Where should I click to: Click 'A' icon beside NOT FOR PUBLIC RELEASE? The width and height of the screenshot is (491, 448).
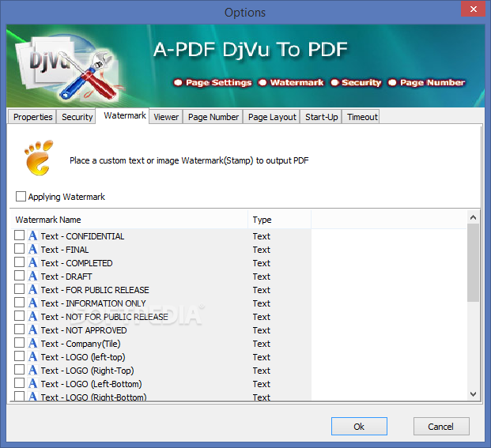click(33, 316)
